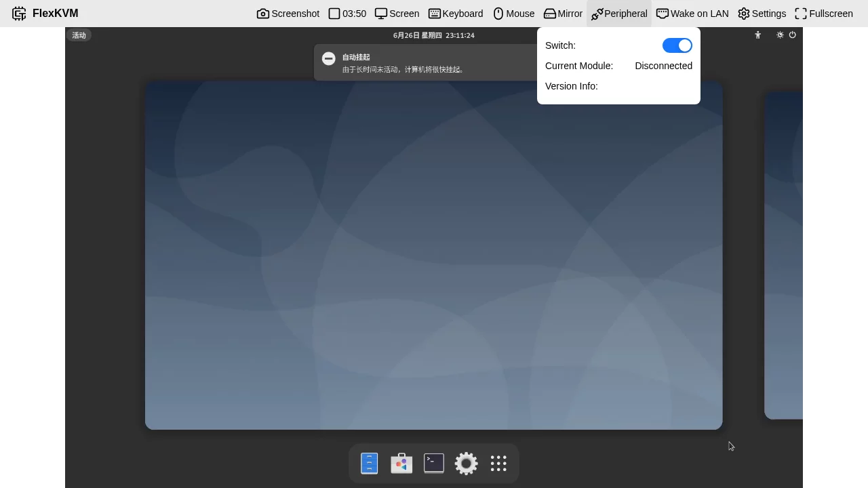Switch to the partially visible second workspace
The height and width of the screenshot is (488, 868).
(784, 256)
